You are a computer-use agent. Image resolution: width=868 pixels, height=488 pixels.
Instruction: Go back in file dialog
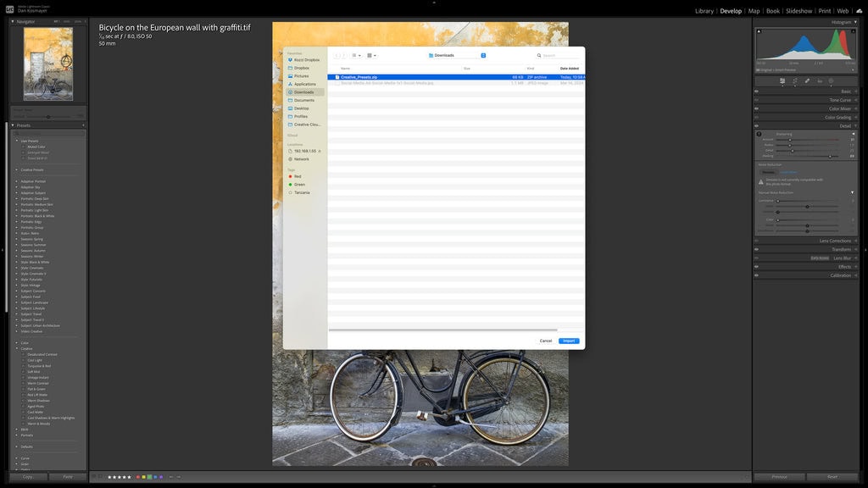[337, 55]
